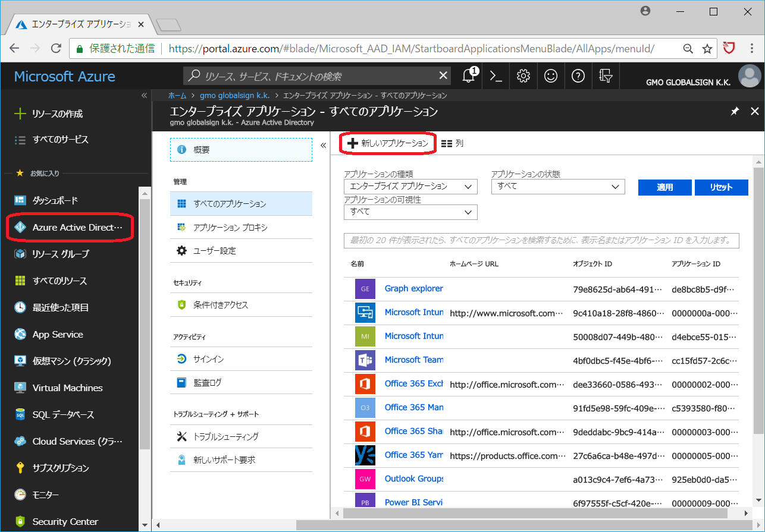
Task: Open Office 365 Yammer application
Action: [413, 455]
